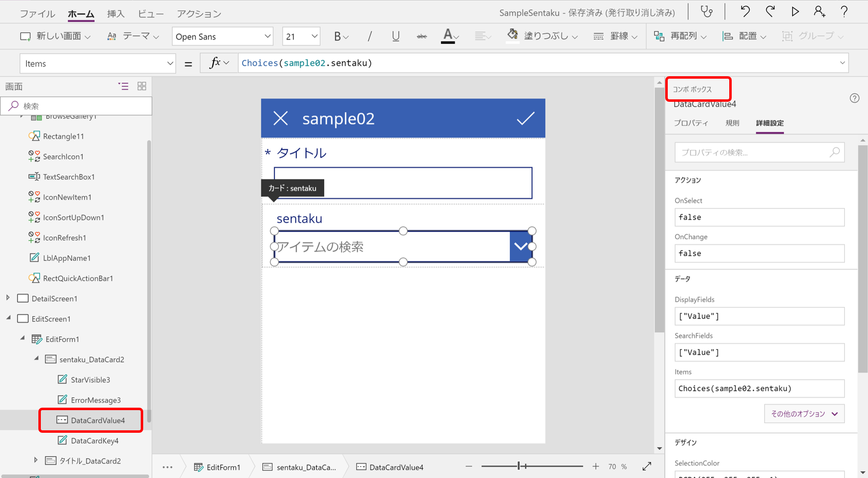Open the 挿入 menu
The image size is (868, 478).
tap(116, 13)
